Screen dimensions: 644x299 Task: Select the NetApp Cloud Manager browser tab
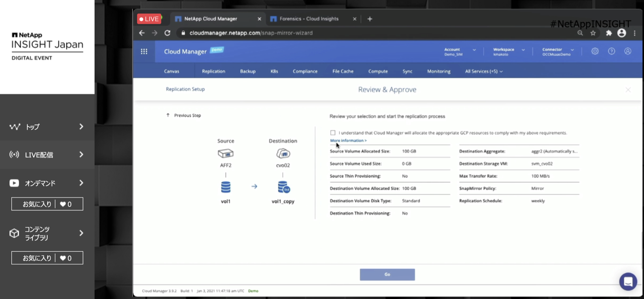(217, 19)
